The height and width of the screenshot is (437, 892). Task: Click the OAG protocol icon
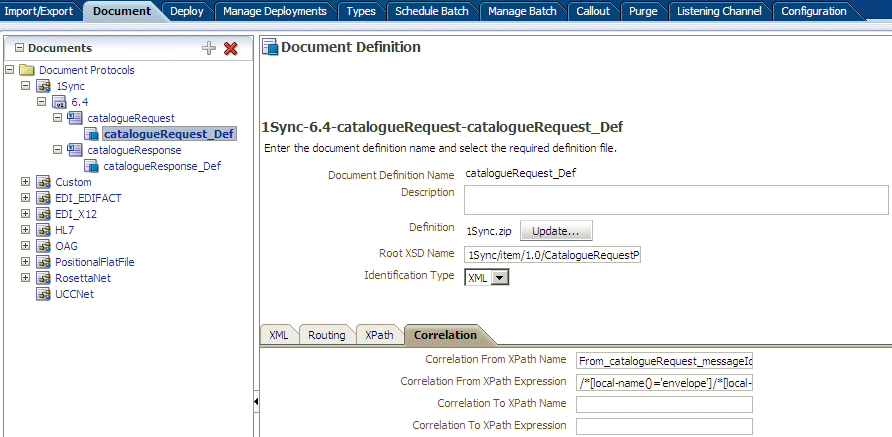click(x=43, y=246)
